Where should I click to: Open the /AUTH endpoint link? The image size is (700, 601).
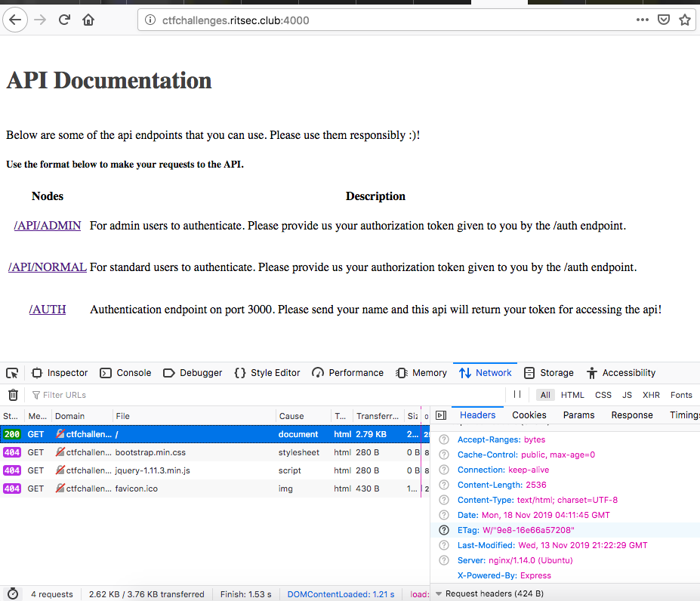pyautogui.click(x=48, y=310)
